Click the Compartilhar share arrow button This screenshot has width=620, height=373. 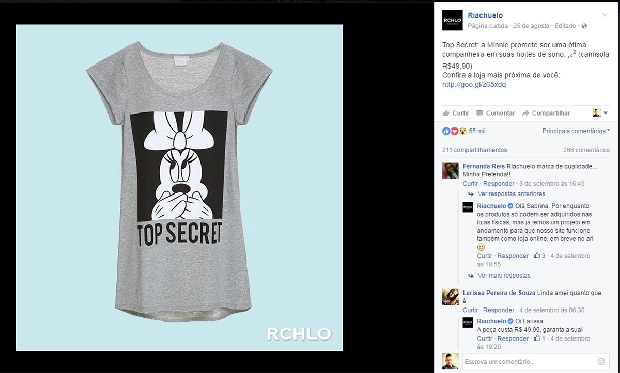point(546,113)
